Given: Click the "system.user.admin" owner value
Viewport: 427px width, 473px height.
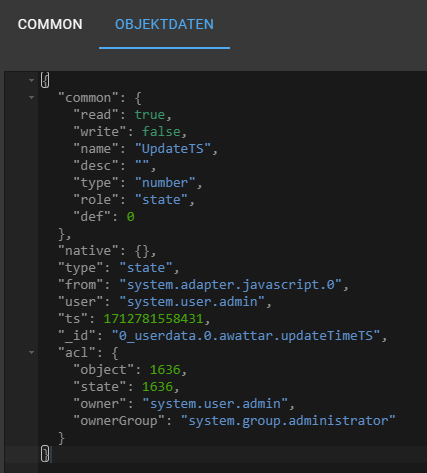Looking at the screenshot, I should 215,404.
